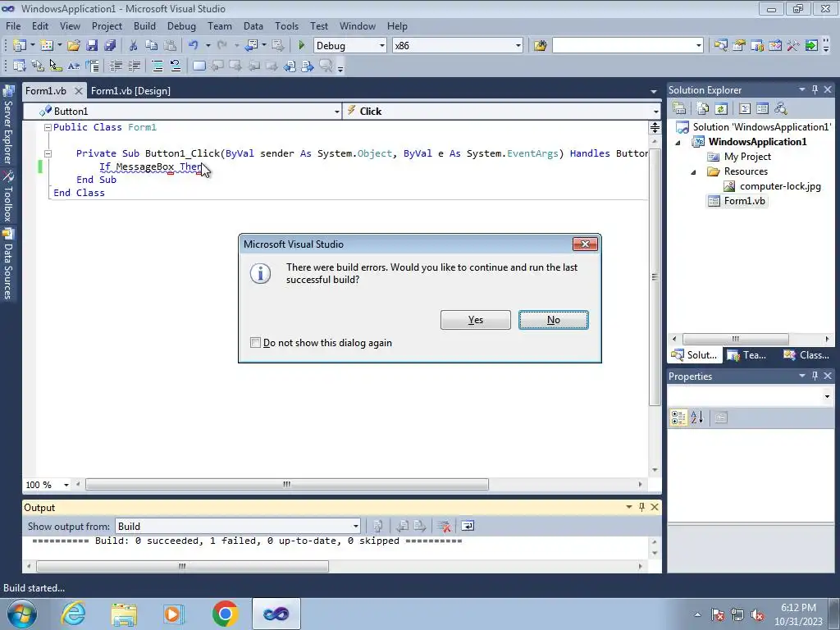Screen dimensions: 840x630
Task: Click the Toggle Bookmark icon
Action: point(199,66)
